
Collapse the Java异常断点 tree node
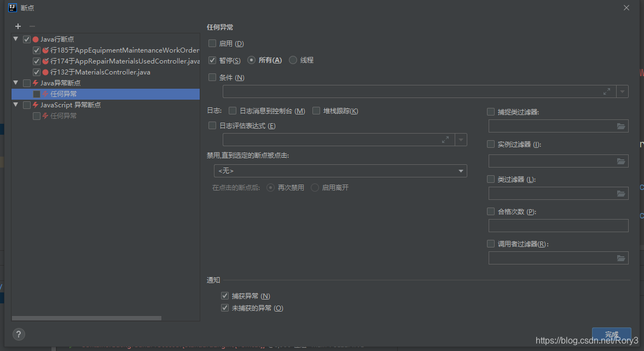16,83
